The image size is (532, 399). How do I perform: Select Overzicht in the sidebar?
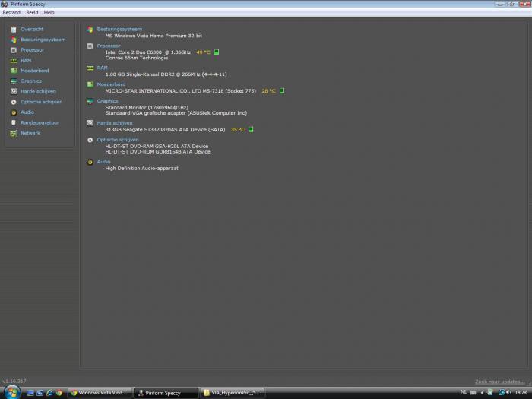(x=32, y=29)
